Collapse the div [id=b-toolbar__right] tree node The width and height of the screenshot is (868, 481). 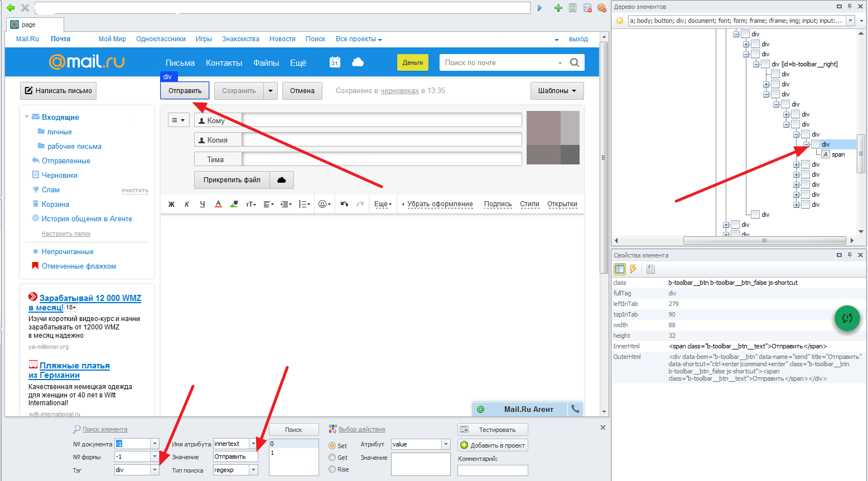[x=756, y=64]
